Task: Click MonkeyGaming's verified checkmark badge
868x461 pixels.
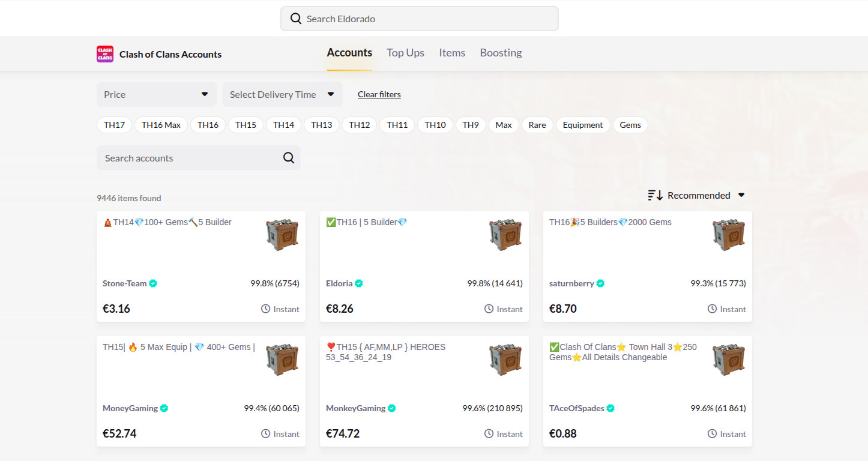Action: (x=392, y=408)
